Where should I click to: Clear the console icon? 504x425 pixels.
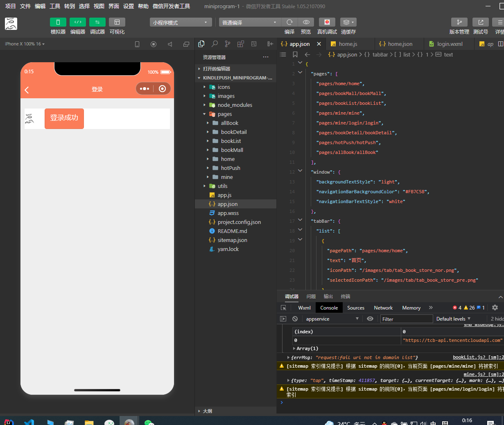click(x=295, y=319)
